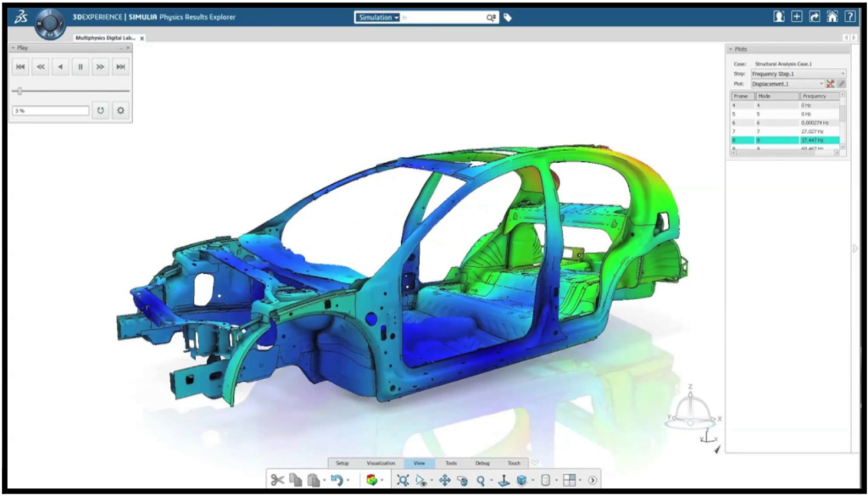Select the Fit All In view icon

click(x=403, y=480)
